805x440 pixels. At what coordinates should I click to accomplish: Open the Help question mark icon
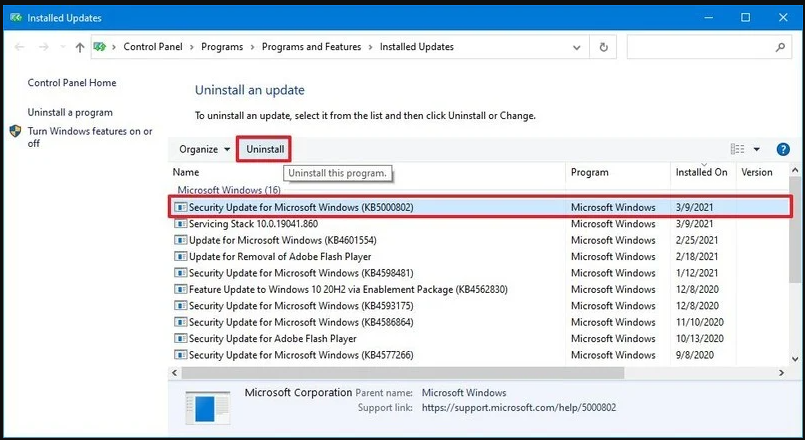(x=783, y=149)
